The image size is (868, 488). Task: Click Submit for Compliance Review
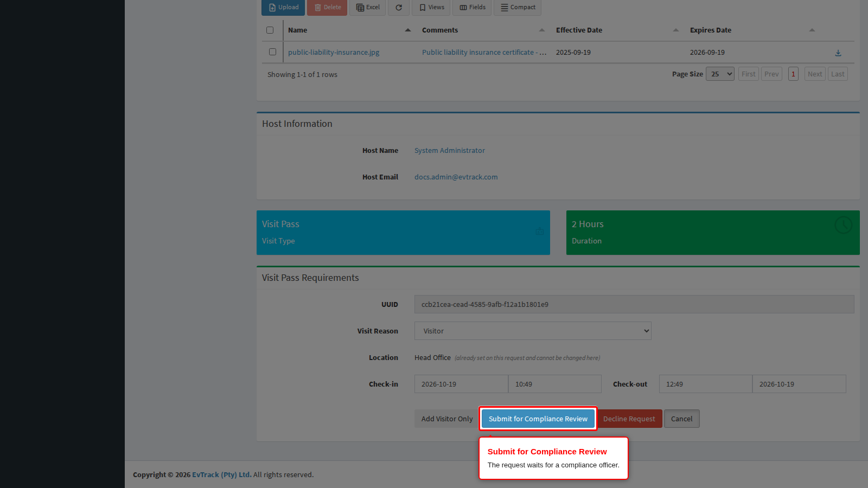point(538,419)
